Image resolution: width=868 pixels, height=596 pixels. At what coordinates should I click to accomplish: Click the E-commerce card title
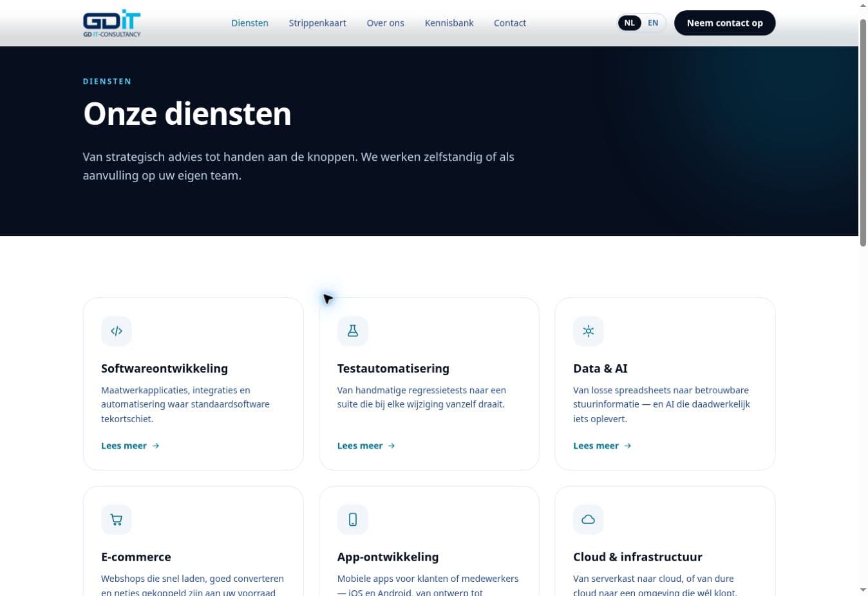(x=136, y=557)
